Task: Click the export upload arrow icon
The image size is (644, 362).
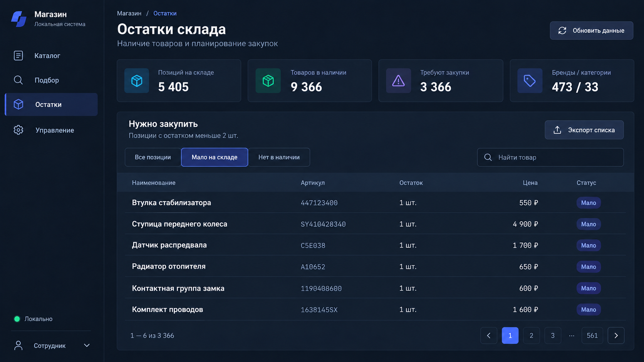Action: [557, 130]
